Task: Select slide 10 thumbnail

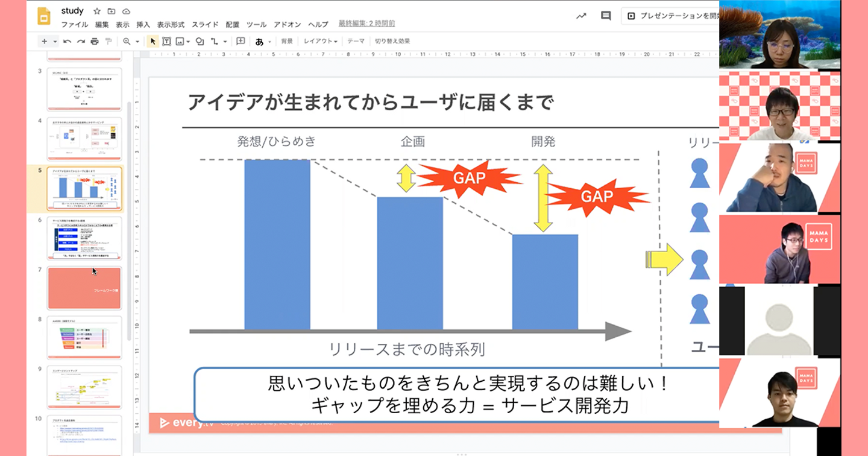Action: 84,435
